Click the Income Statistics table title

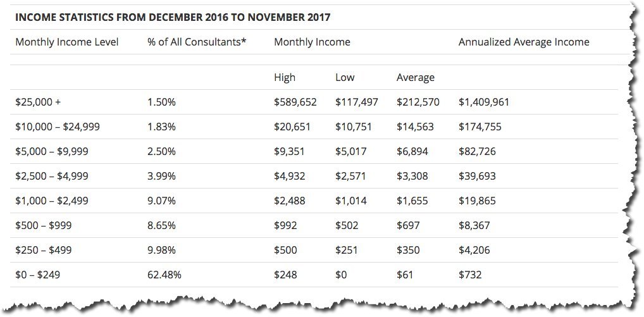pos(173,18)
